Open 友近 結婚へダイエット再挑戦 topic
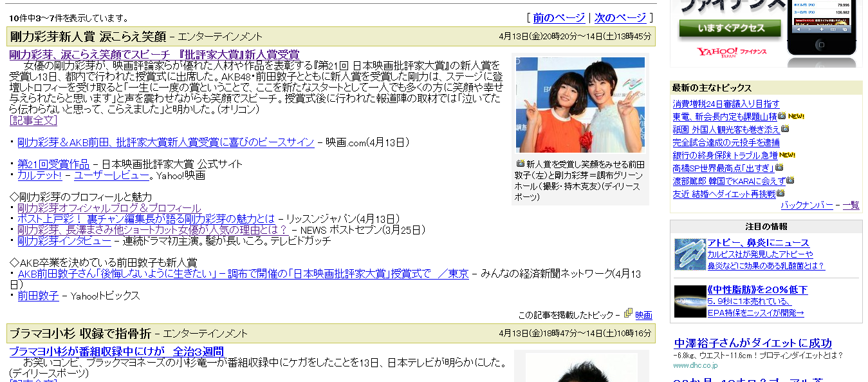 coord(724,194)
